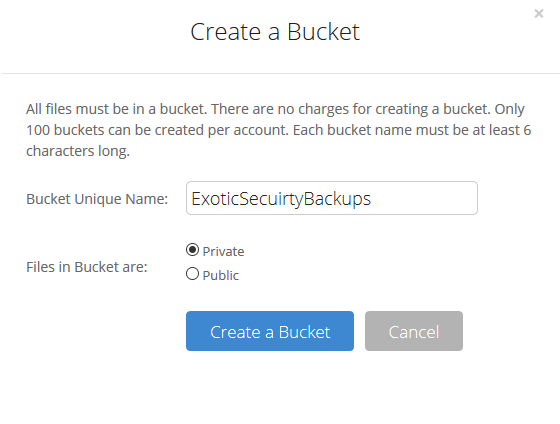
Task: Close the Create a Bucket dialog
Action: click(539, 14)
